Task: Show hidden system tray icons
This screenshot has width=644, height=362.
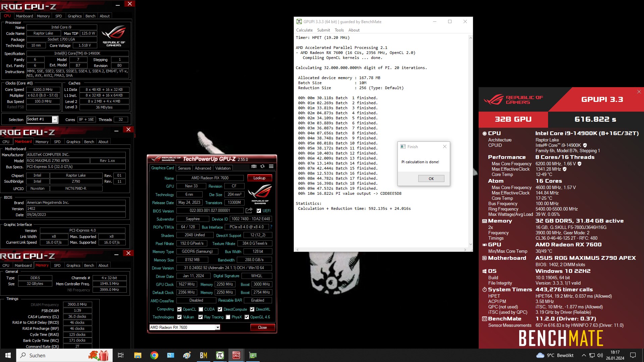Action: click(584, 355)
